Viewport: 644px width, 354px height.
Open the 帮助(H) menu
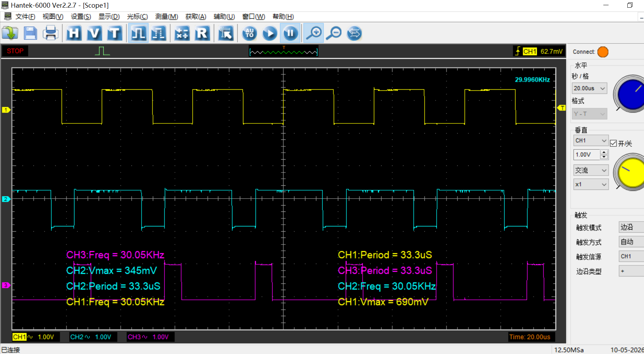coord(283,17)
